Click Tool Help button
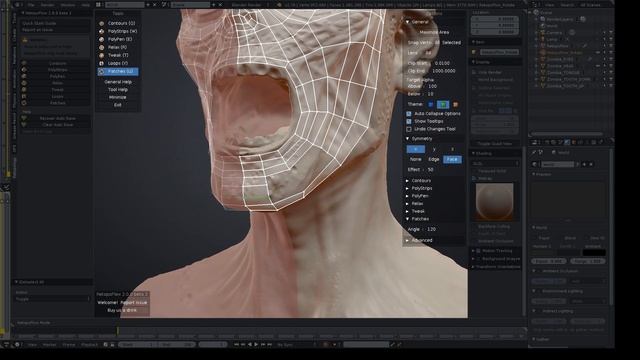 (x=118, y=90)
